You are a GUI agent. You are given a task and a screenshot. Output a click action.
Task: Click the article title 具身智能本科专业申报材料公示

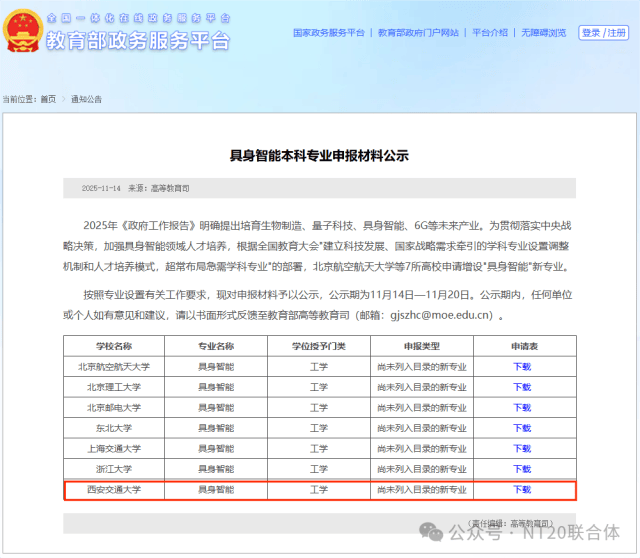(320, 156)
